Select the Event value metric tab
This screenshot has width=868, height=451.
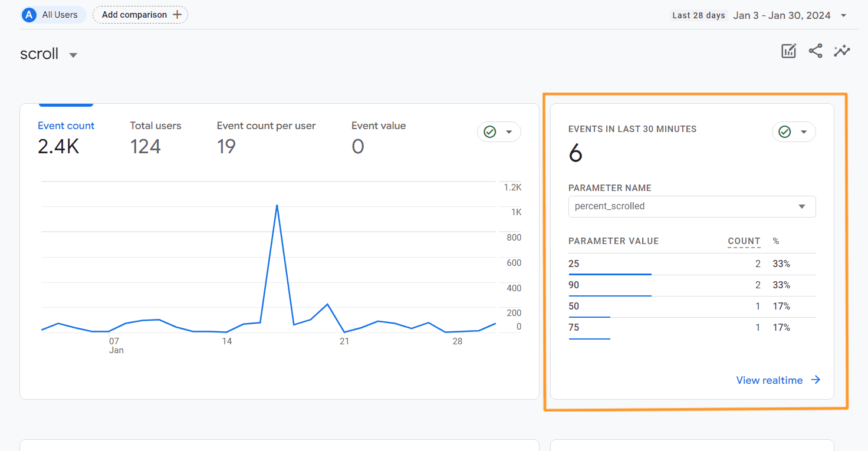pos(379,138)
